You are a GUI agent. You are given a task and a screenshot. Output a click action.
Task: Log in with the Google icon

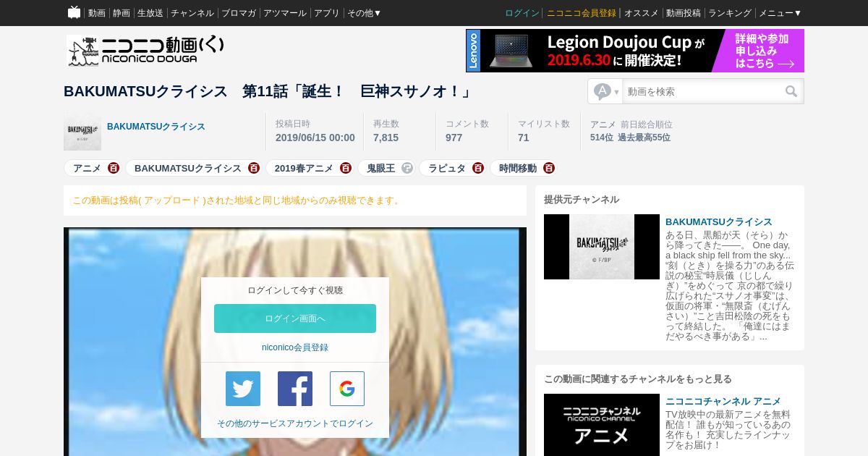pos(347,389)
